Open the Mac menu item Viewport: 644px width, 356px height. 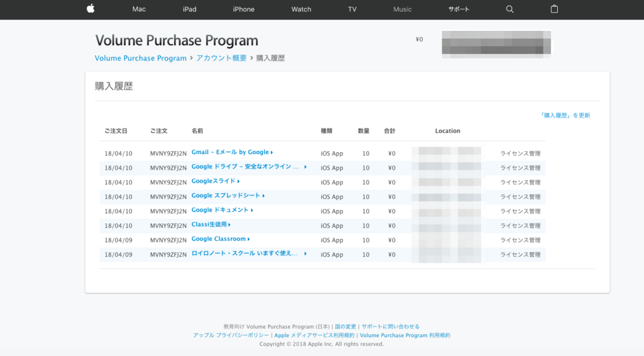pos(139,9)
